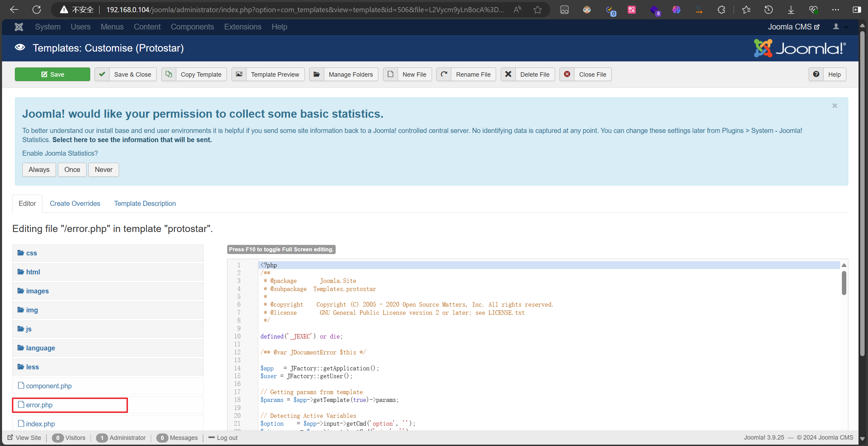Open the System menu
The height and width of the screenshot is (446, 868).
(x=48, y=27)
